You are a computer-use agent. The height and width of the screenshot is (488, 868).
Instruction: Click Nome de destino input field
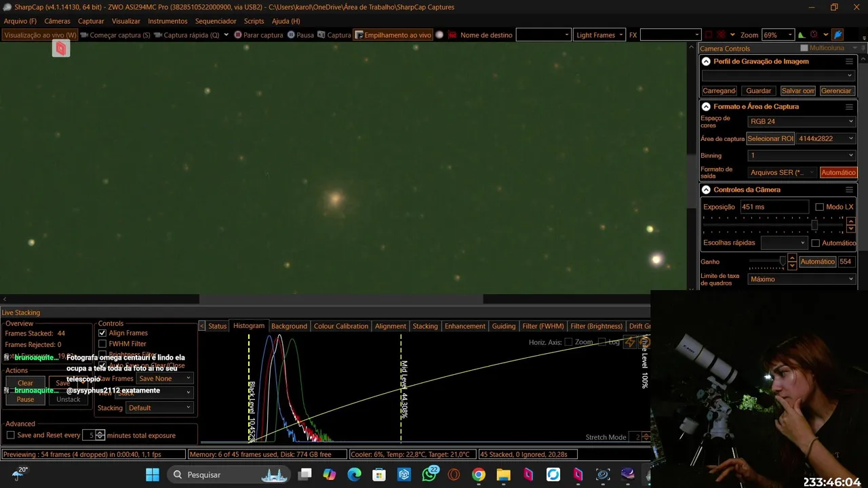tap(543, 35)
